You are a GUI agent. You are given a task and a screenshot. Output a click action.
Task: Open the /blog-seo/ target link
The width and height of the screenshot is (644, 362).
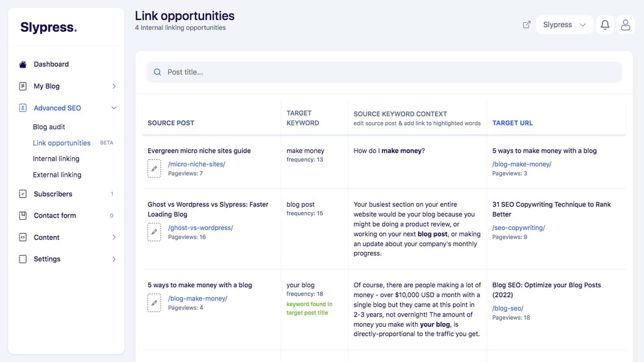pos(508,308)
